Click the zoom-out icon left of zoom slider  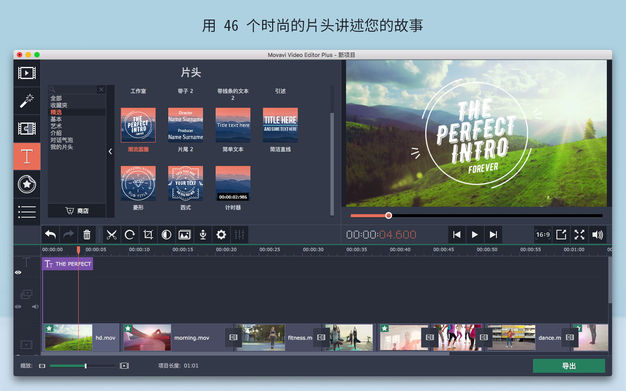(42, 366)
